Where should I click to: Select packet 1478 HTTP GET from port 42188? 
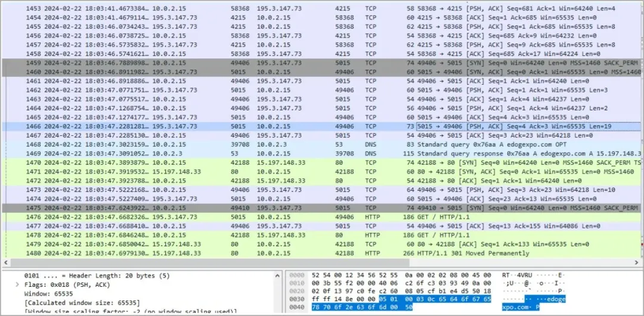[x=239, y=236]
